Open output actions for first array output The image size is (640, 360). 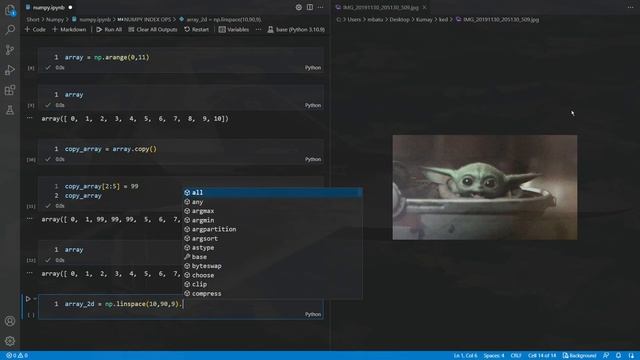[29, 118]
